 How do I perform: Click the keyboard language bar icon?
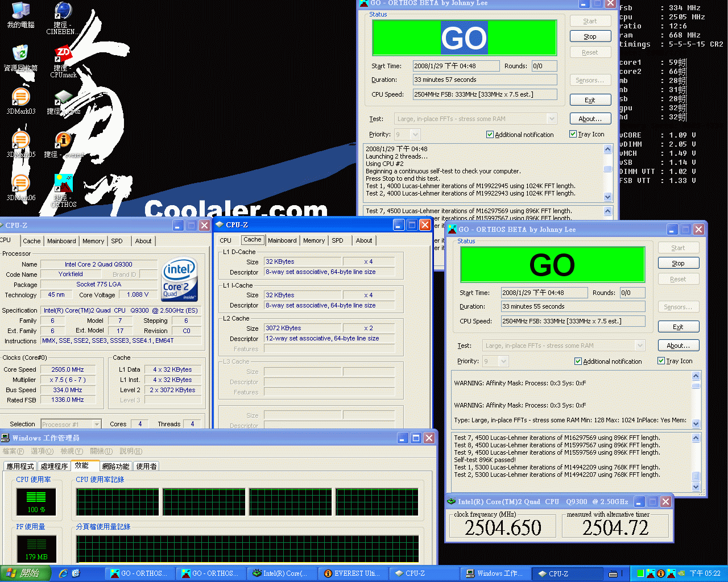tap(613, 573)
